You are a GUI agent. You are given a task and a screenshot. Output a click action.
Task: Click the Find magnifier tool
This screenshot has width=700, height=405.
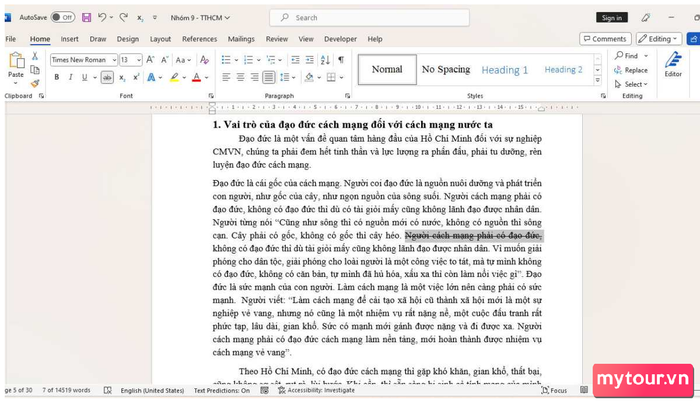click(626, 56)
